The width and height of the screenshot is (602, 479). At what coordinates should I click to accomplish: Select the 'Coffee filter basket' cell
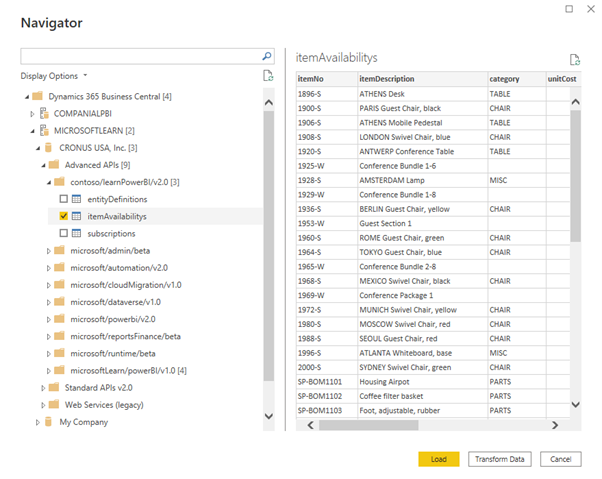click(x=423, y=396)
